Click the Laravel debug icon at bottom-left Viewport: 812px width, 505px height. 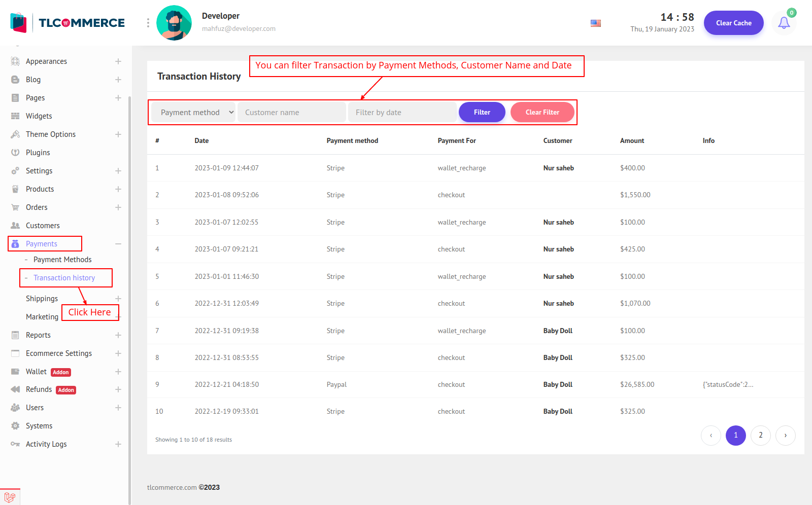click(x=10, y=497)
